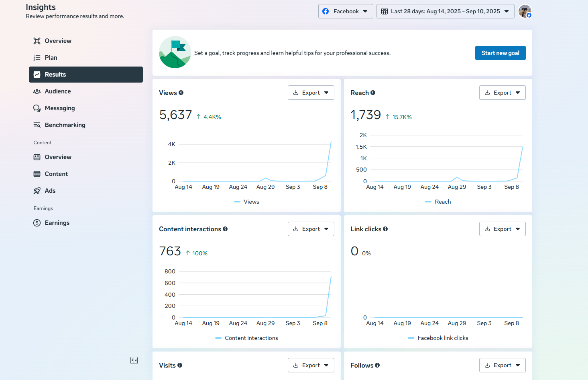588x380 pixels.
Task: Toggle the Views series in the chart legend
Action: coord(246,202)
